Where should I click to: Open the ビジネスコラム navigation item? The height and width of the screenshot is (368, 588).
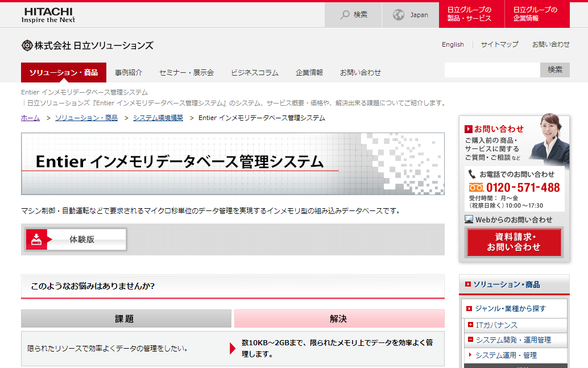pyautogui.click(x=255, y=72)
